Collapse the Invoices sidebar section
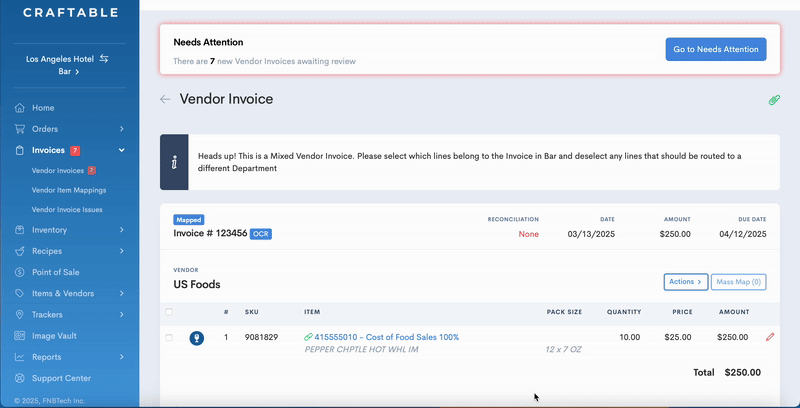Screen dimensions: 800x408 point(121,151)
